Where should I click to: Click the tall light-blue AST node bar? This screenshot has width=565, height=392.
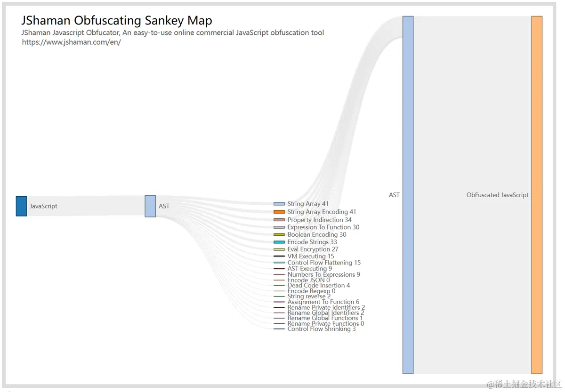click(x=408, y=195)
